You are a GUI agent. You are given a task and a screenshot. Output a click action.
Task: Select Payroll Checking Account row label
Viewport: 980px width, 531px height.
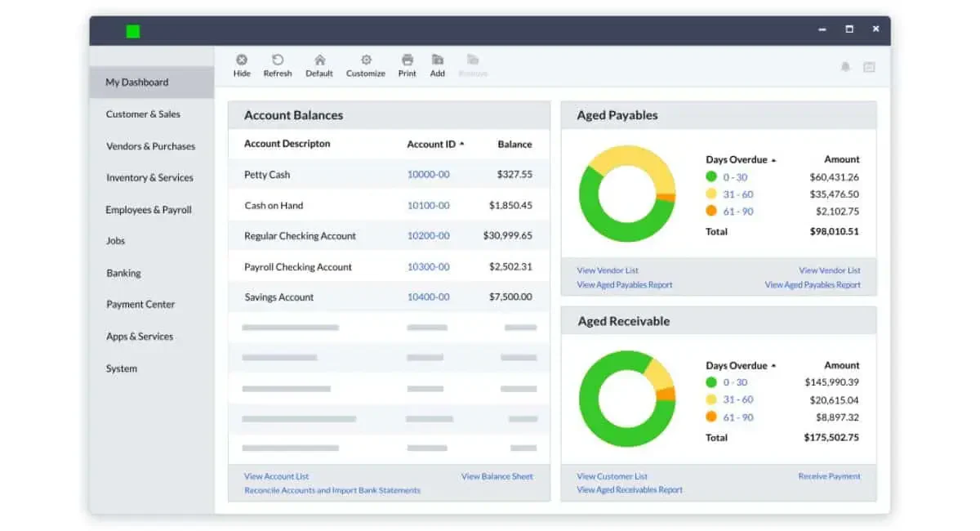[298, 267]
